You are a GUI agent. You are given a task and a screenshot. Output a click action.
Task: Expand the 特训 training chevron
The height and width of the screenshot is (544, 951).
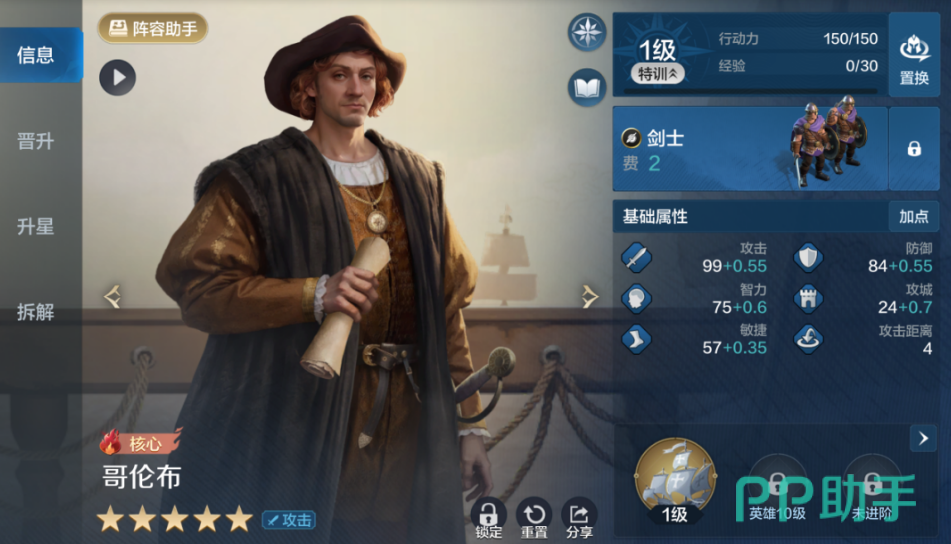pyautogui.click(x=657, y=74)
